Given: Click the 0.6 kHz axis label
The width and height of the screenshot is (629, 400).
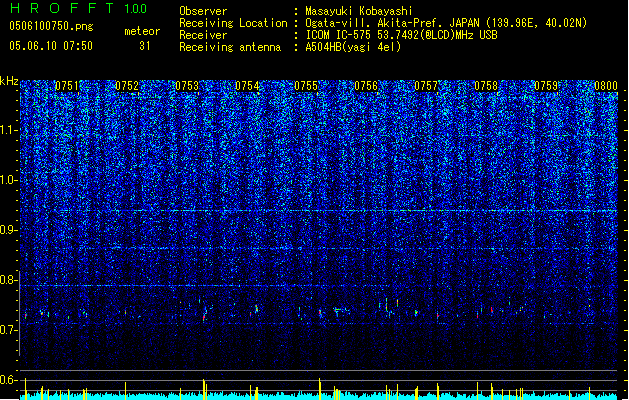Looking at the screenshot, I should (9, 380).
